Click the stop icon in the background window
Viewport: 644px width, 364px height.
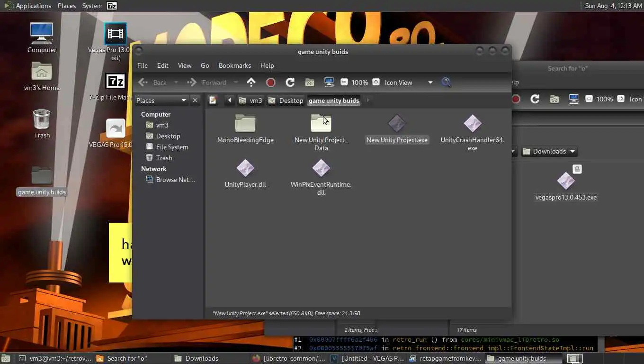click(x=516, y=99)
